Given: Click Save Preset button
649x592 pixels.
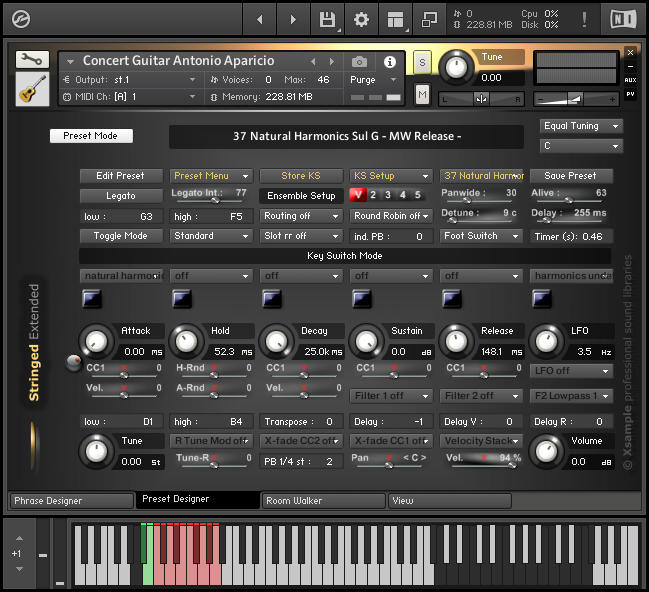Looking at the screenshot, I should [x=571, y=176].
